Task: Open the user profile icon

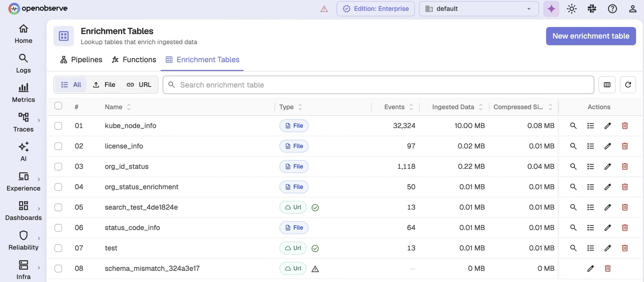Action: (633, 9)
